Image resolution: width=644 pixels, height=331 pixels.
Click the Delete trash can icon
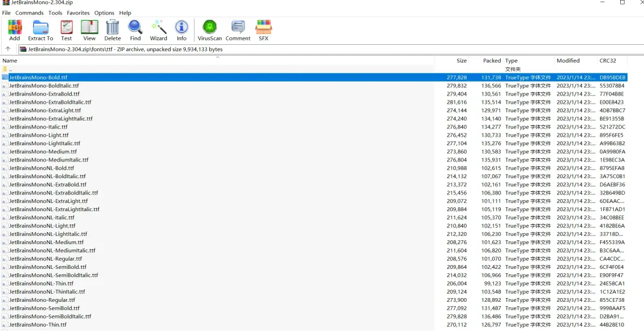(x=112, y=30)
